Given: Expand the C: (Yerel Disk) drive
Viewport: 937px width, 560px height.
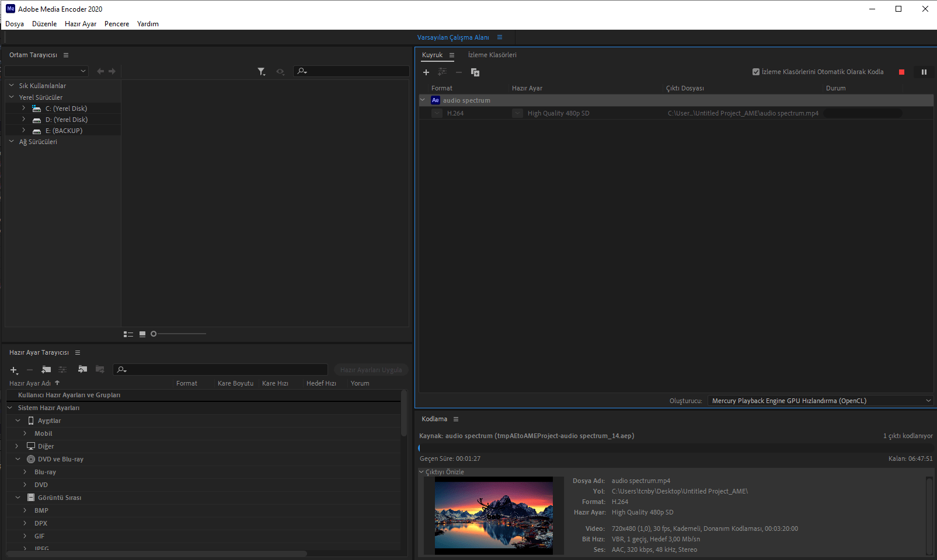Looking at the screenshot, I should pyautogui.click(x=23, y=108).
